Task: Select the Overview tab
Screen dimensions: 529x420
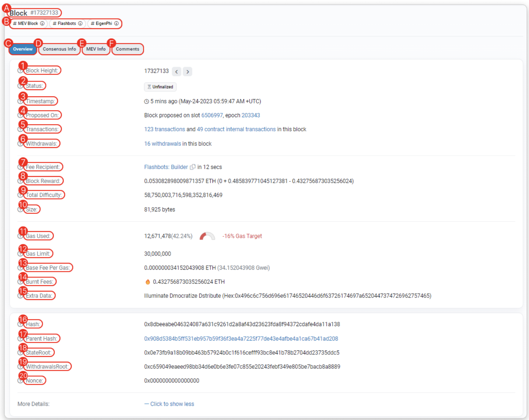Action: pos(23,49)
